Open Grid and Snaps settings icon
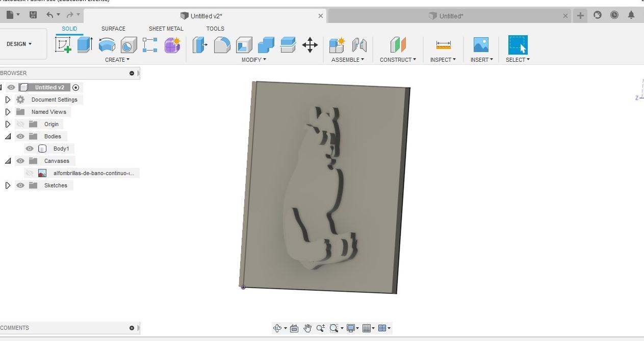The image size is (644, 341). pos(366,328)
